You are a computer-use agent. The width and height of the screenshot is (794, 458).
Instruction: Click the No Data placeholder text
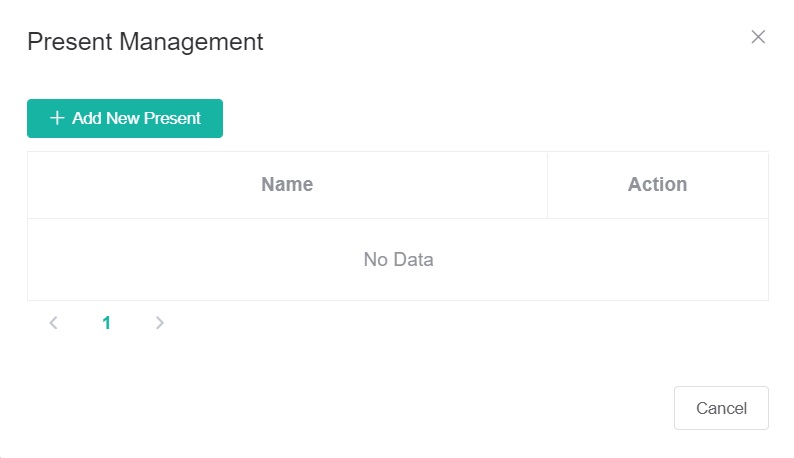click(x=398, y=260)
